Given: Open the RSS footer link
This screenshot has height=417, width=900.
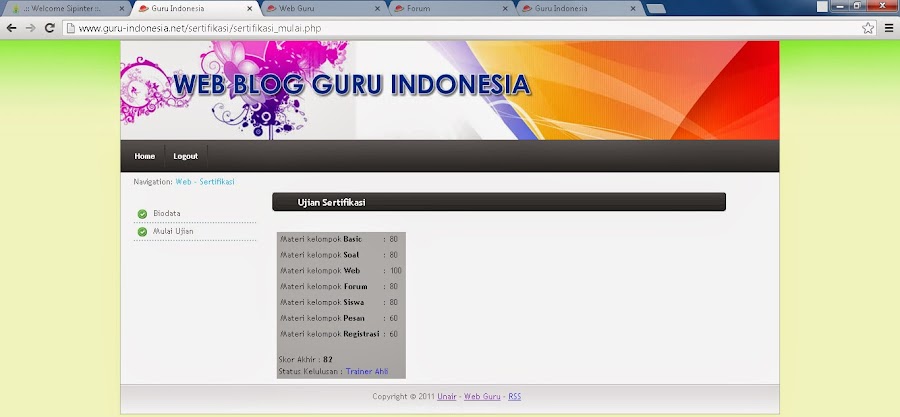Looking at the screenshot, I should point(514,396).
